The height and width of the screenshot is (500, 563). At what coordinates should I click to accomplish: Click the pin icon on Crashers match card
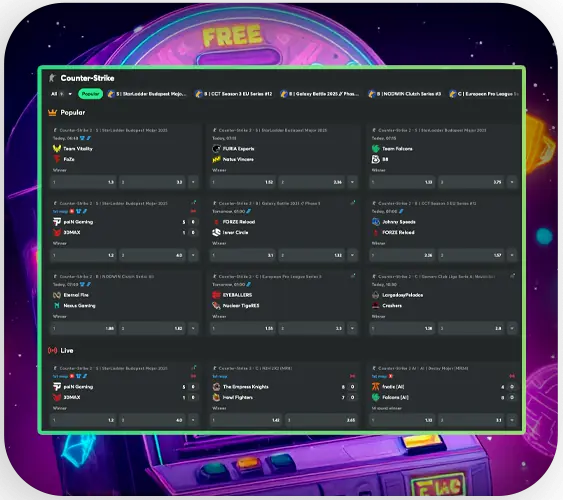[x=512, y=276]
